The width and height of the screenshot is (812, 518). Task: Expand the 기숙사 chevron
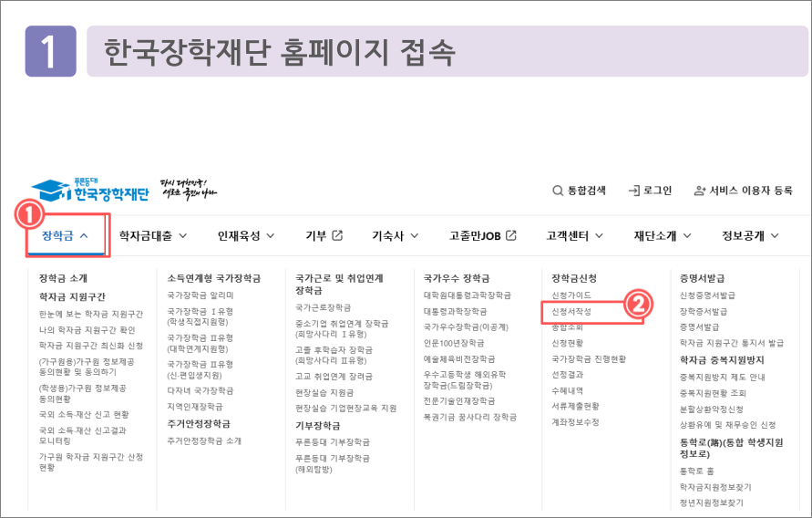[x=415, y=235]
